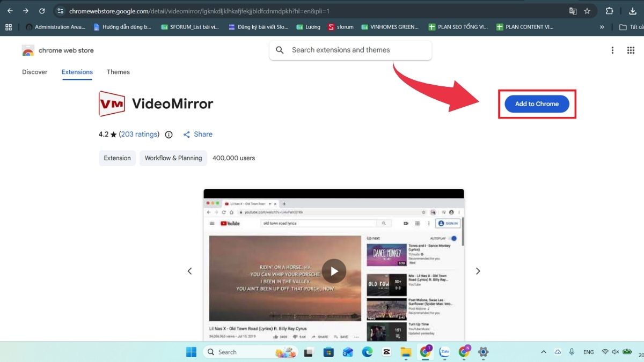Reload the page with the refresh icon
This screenshot has height=362, width=644.
click(42, 11)
